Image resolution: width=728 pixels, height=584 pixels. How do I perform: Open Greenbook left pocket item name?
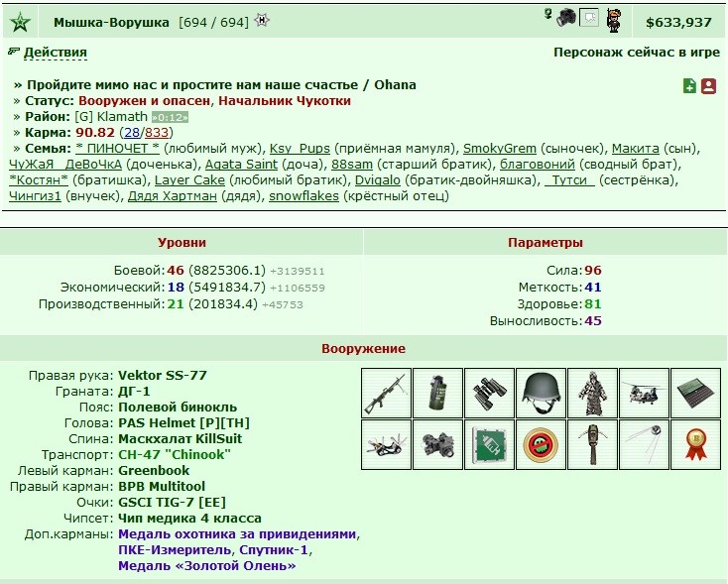click(154, 470)
